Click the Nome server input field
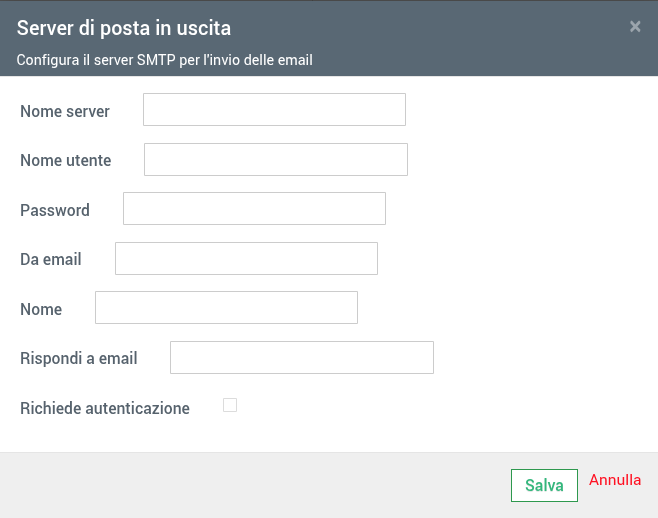The image size is (658, 518). [274, 110]
